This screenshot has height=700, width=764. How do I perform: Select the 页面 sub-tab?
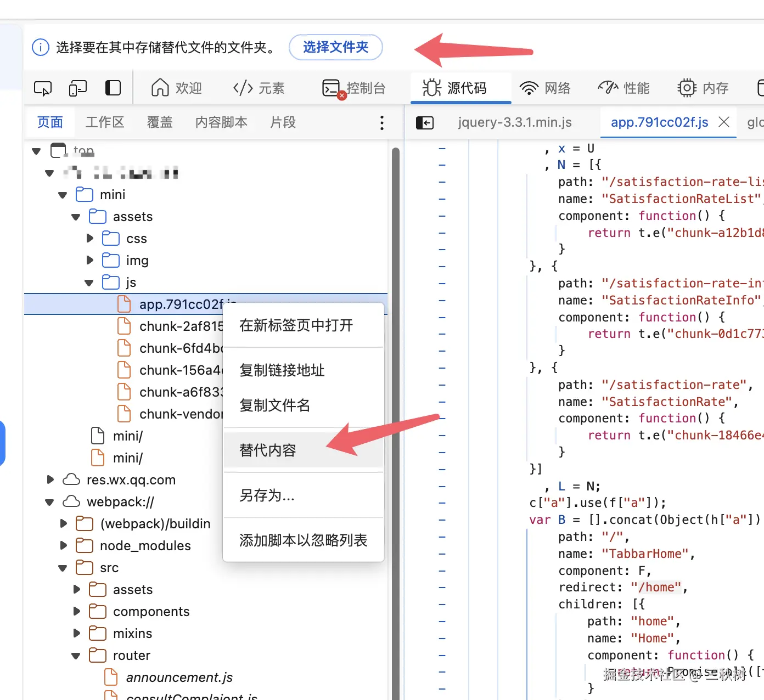click(50, 122)
